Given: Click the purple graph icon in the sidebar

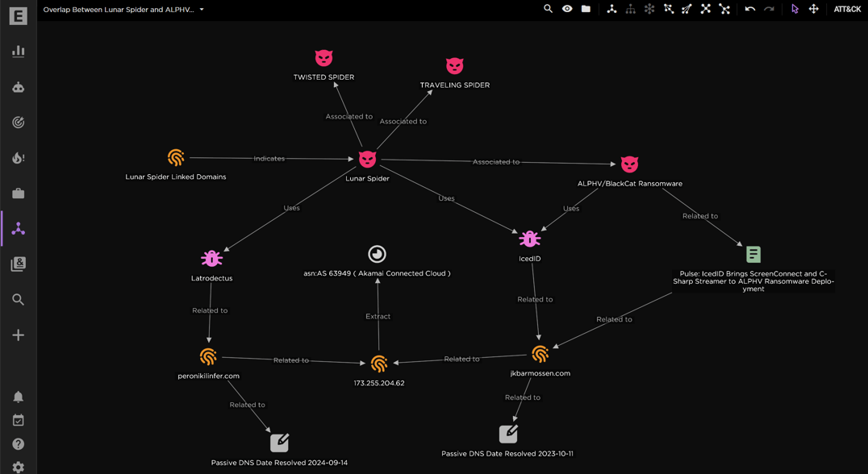Looking at the screenshot, I should pos(18,228).
